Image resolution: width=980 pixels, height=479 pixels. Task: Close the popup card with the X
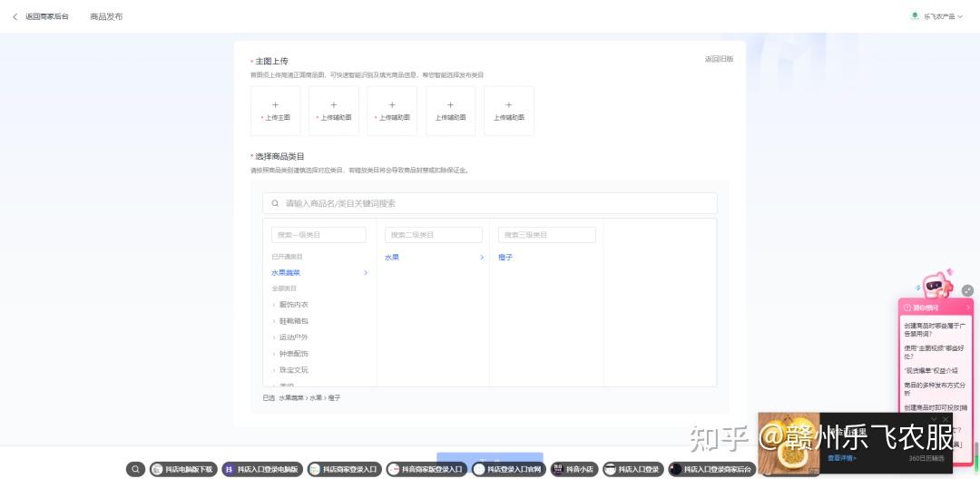(945, 418)
